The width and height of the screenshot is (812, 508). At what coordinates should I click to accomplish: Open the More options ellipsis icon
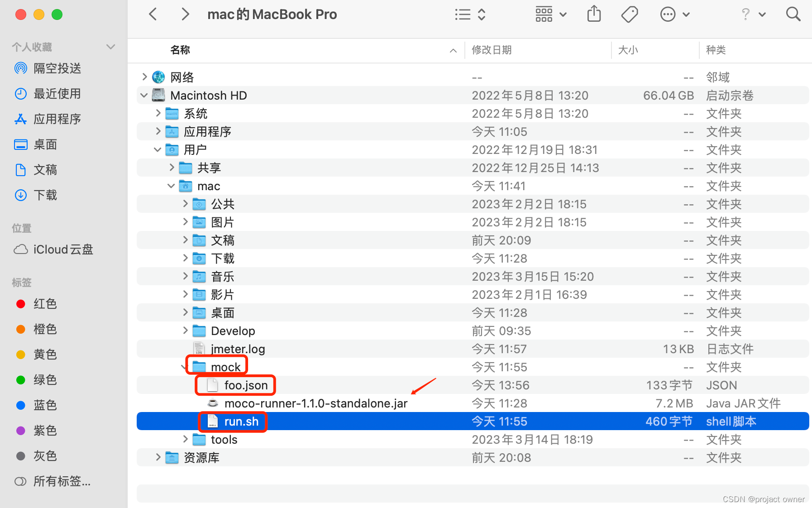click(x=668, y=14)
